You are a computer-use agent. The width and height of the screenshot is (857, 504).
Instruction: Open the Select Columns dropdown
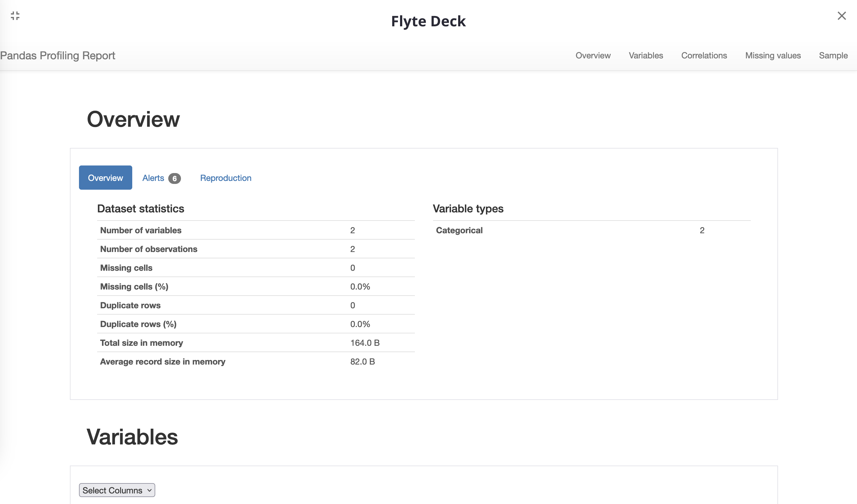pos(117,490)
